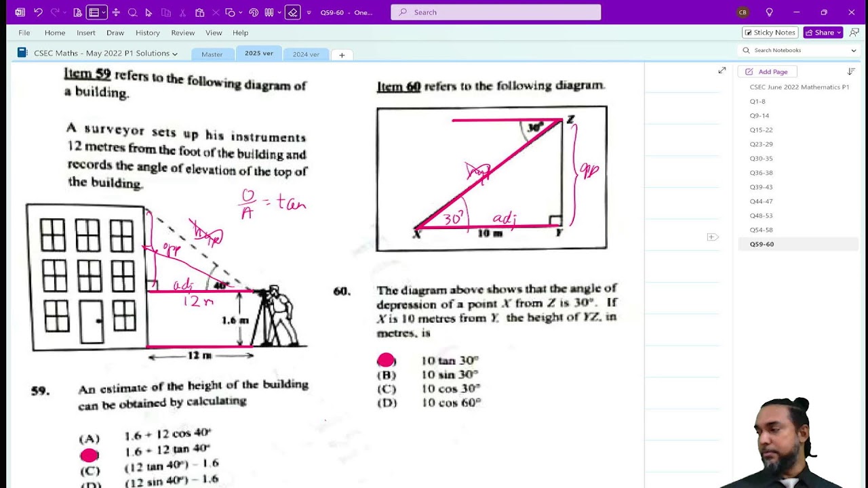Image resolution: width=868 pixels, height=488 pixels.
Task: Open the pens gallery icon
Action: (x=269, y=12)
